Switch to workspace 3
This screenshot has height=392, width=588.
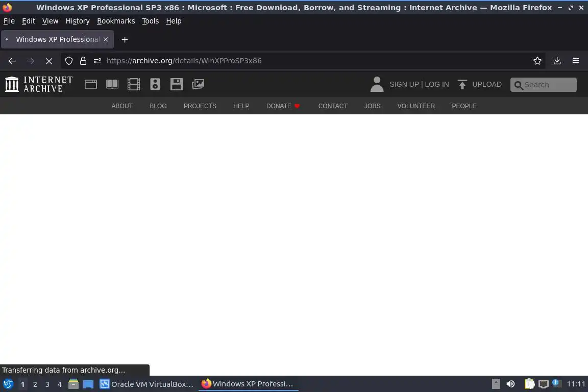coord(47,384)
